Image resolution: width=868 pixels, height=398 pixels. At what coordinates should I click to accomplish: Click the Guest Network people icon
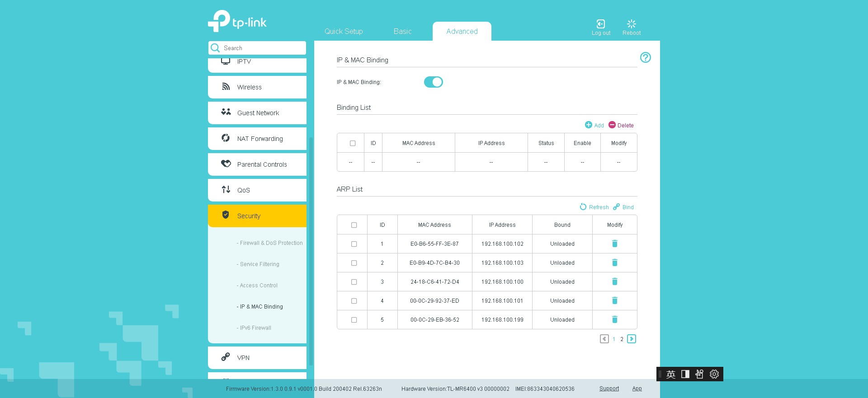tap(226, 112)
